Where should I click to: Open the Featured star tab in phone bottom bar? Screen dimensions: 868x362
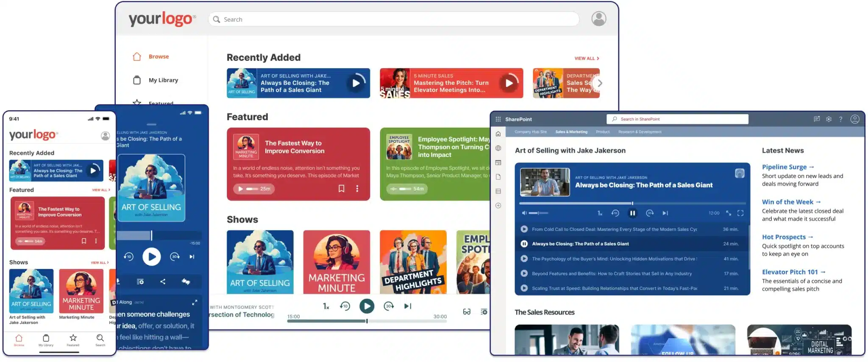click(x=73, y=340)
